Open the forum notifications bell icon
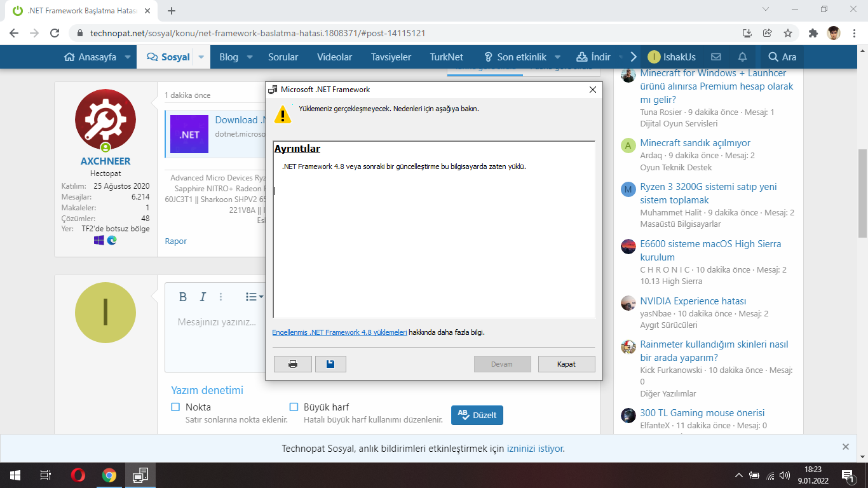868x488 pixels. [x=742, y=57]
